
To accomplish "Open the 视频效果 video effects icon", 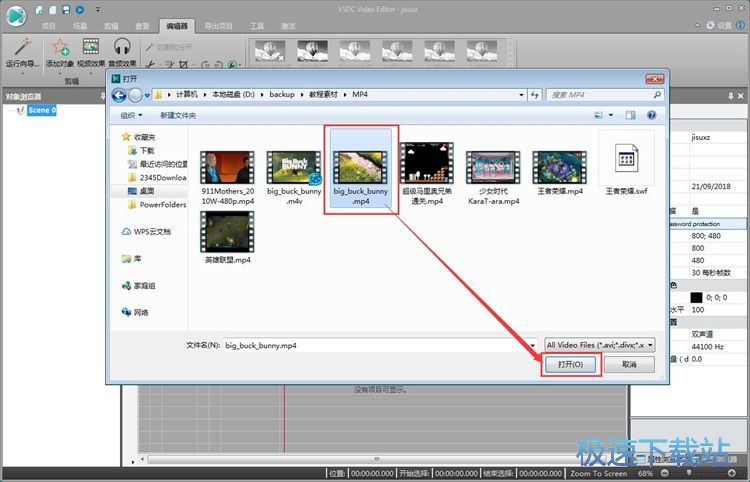I will coord(91,46).
